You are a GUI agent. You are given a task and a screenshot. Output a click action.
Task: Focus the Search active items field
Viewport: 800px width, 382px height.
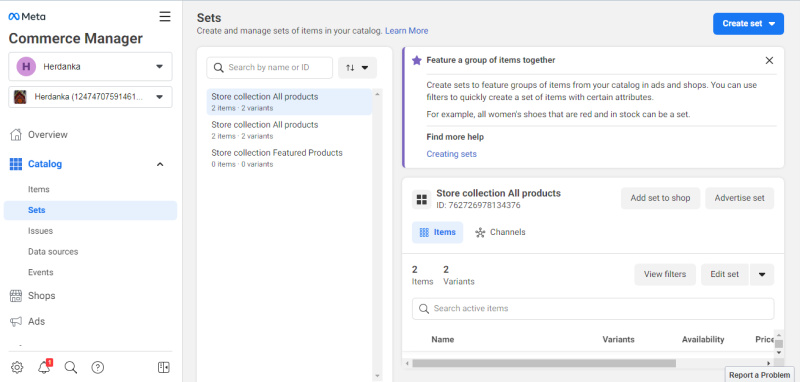click(593, 309)
